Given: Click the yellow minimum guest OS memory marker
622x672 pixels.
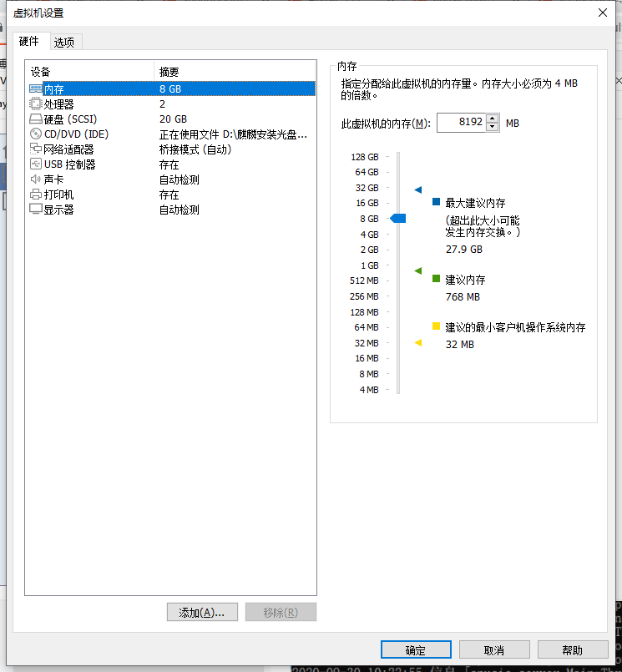Looking at the screenshot, I should pos(418,342).
